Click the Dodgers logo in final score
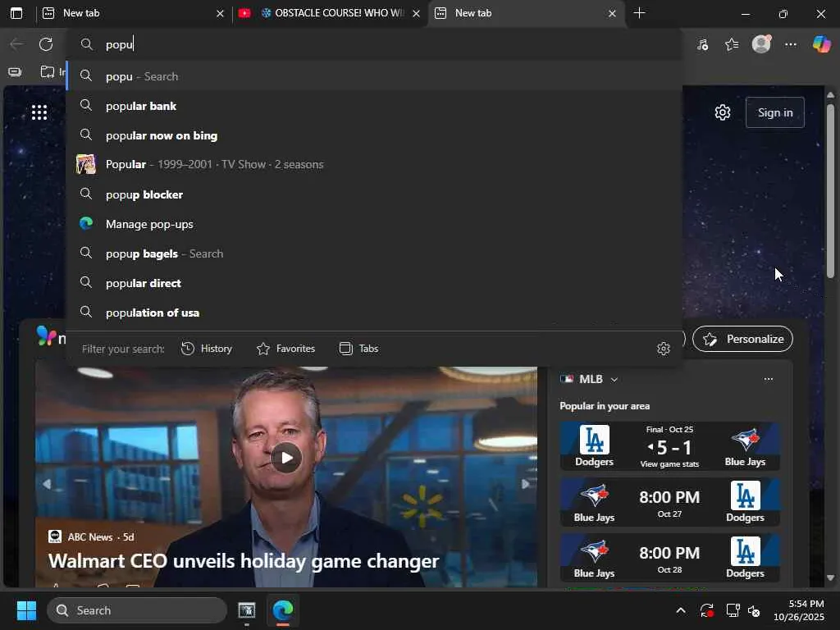 (594, 440)
